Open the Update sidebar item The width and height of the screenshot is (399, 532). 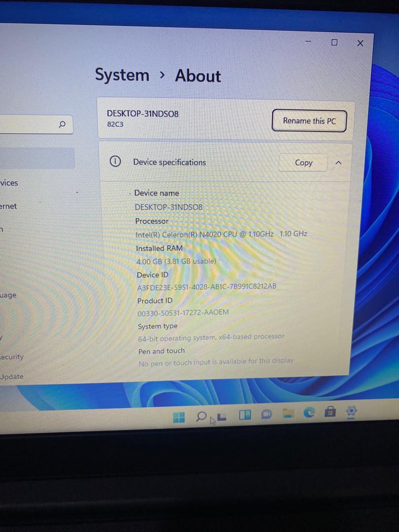click(12, 377)
